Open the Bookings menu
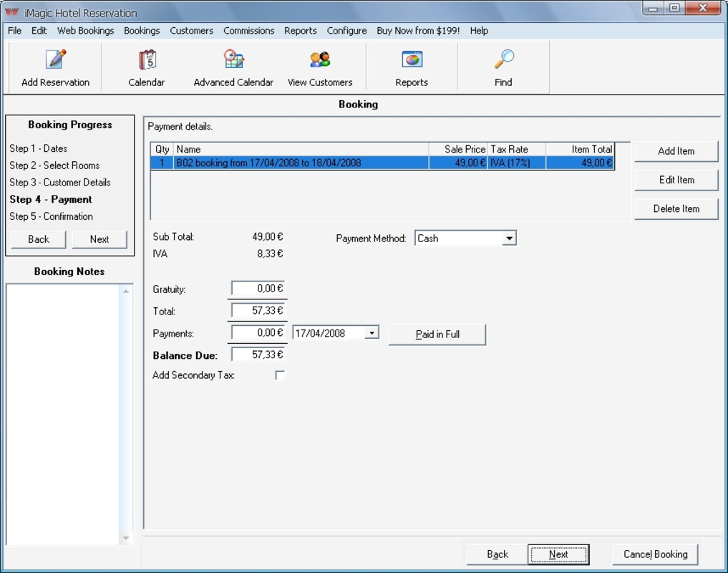Viewport: 728px width, 573px height. click(x=142, y=31)
